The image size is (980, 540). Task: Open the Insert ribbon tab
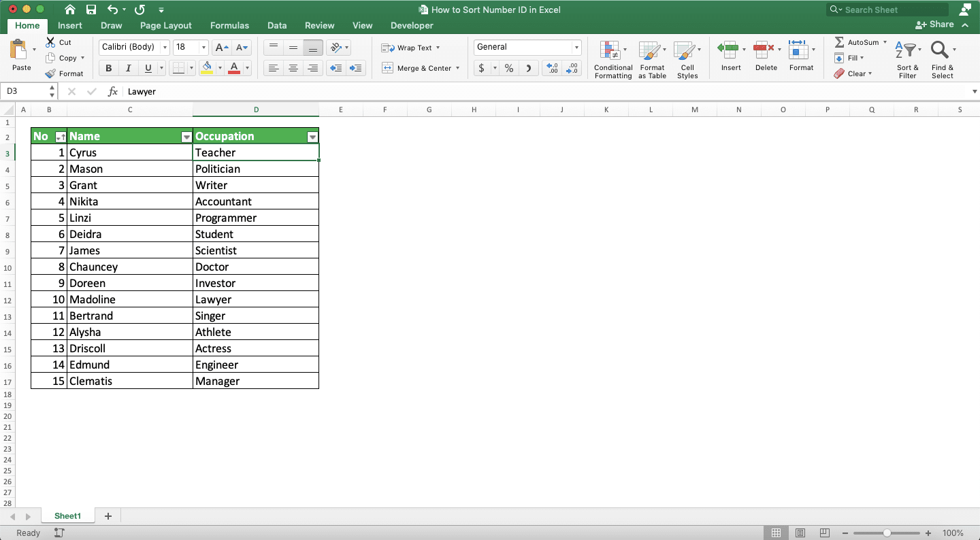[70, 25]
